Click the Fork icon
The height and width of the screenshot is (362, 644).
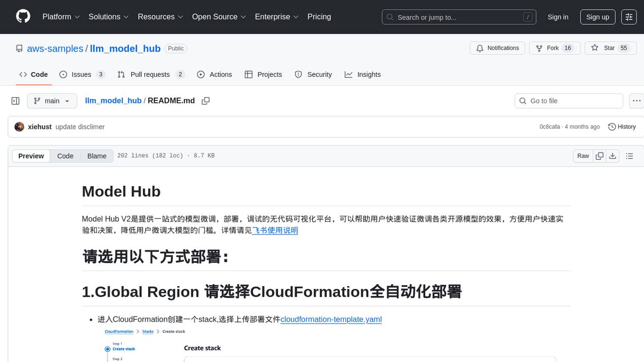(539, 48)
